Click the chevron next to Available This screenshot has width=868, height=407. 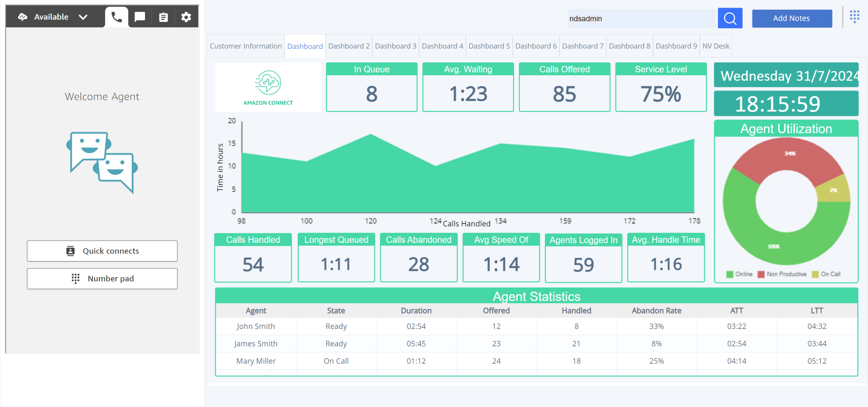83,17
